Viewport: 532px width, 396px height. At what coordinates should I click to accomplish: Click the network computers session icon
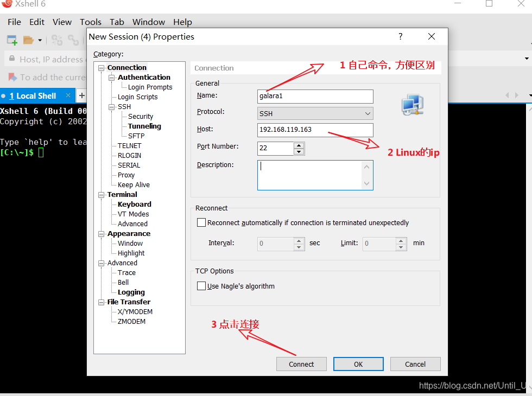pos(413,105)
